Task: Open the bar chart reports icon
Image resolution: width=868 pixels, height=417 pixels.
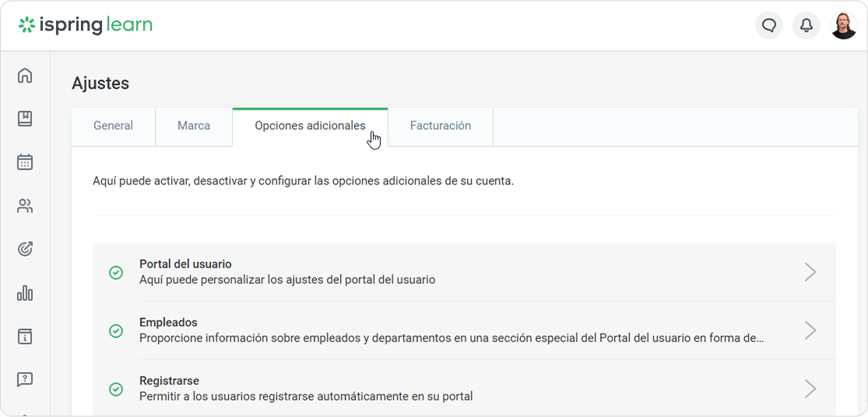Action: [x=25, y=293]
